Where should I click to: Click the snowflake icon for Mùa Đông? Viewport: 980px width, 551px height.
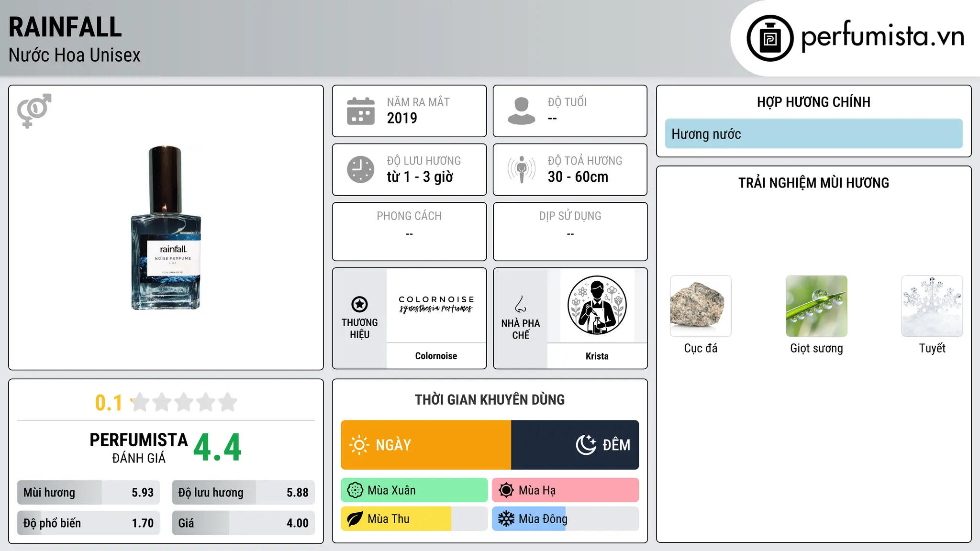pos(506,519)
